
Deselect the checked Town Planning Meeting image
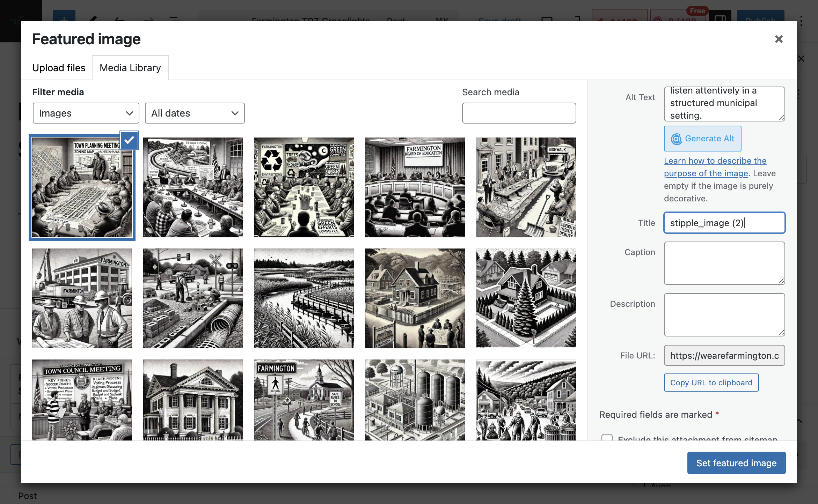pyautogui.click(x=129, y=140)
